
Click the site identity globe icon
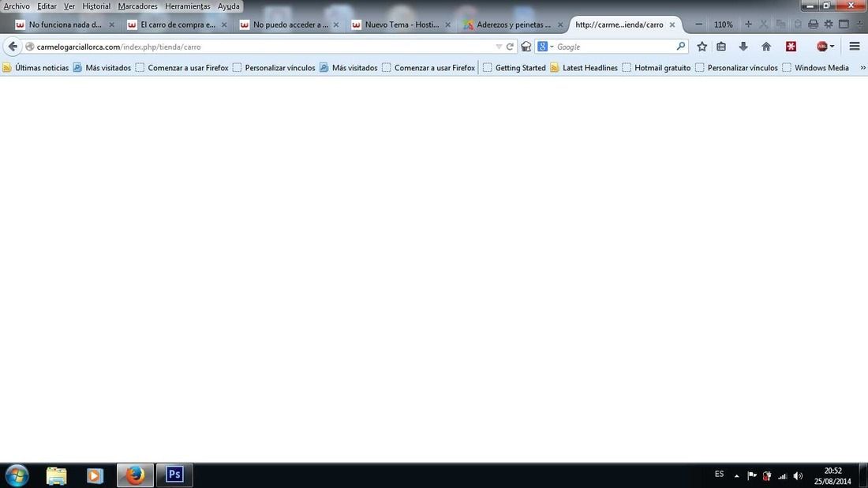pyautogui.click(x=29, y=47)
